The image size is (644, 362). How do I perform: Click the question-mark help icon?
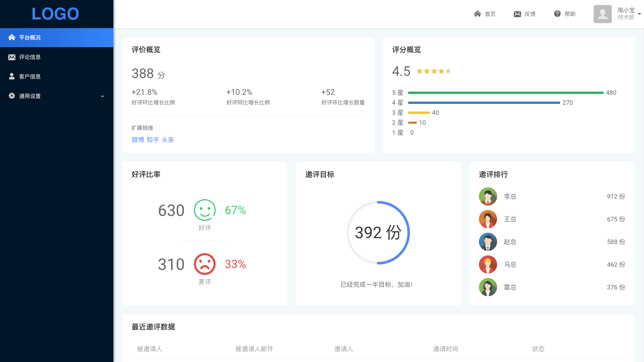(557, 14)
